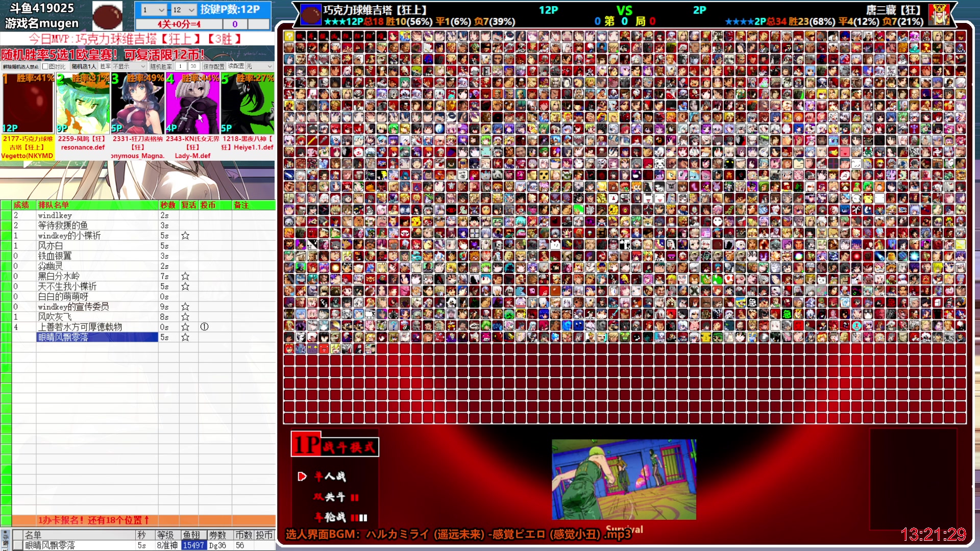Select card 2 风鸣 green-haired portrait
Image resolution: width=980 pixels, height=551 pixels.
point(82,104)
